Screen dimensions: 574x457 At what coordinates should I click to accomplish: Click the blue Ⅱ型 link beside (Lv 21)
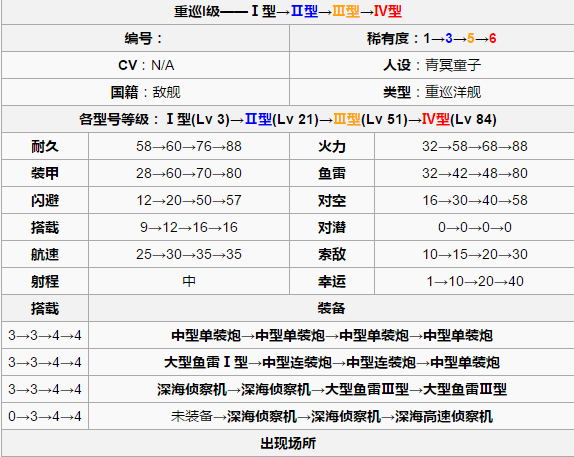[258, 119]
